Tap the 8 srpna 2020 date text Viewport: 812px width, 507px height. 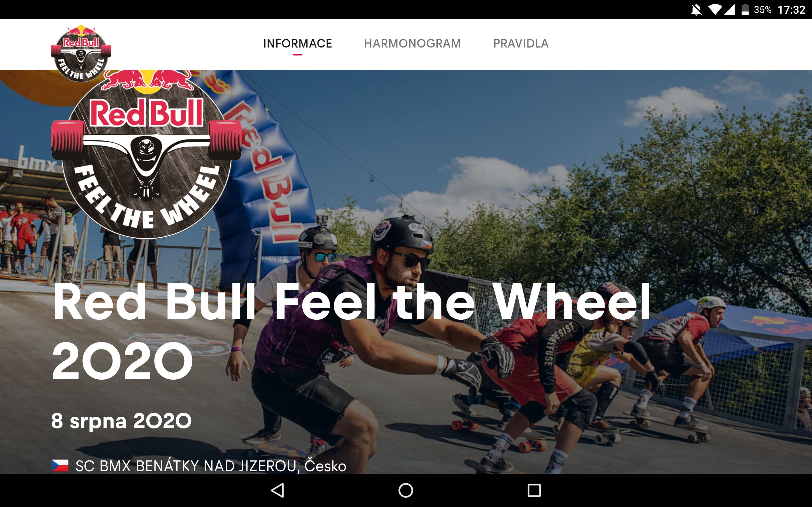pos(121,420)
